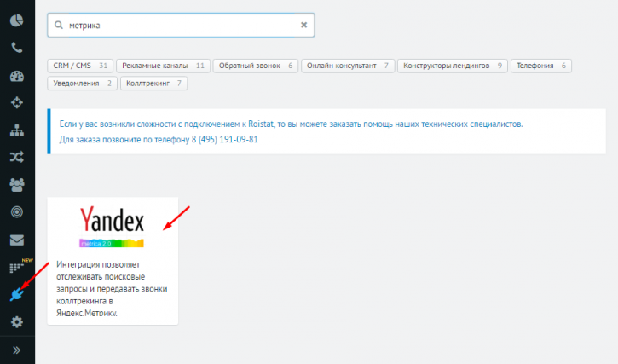
Task: Filter by Конструкторы лендингов category
Action: click(453, 66)
